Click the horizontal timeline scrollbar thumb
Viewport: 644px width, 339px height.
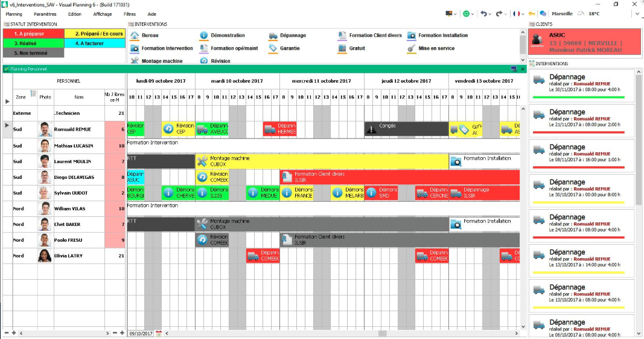coord(383,333)
